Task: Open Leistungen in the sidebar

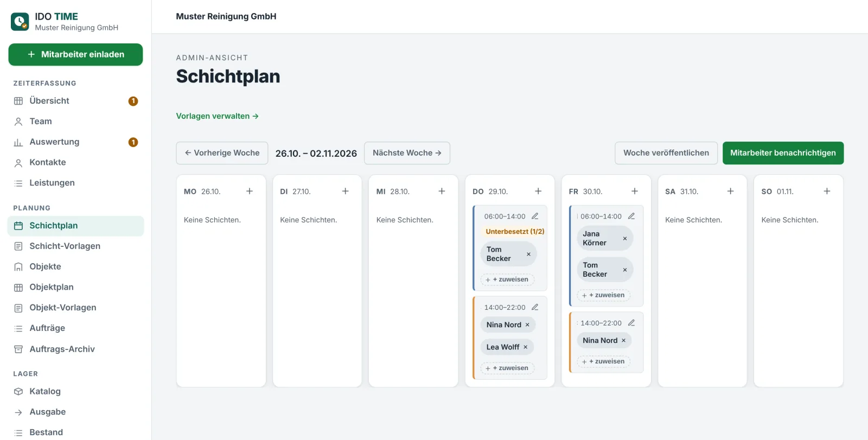Action: (x=75, y=183)
